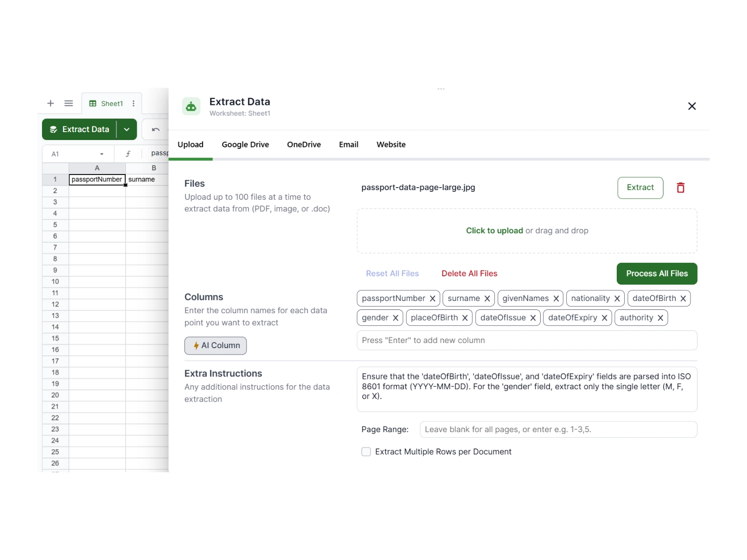Delete passport-data-page-large.jpg with the trash icon
This screenshot has height=560, width=747.
click(x=681, y=188)
